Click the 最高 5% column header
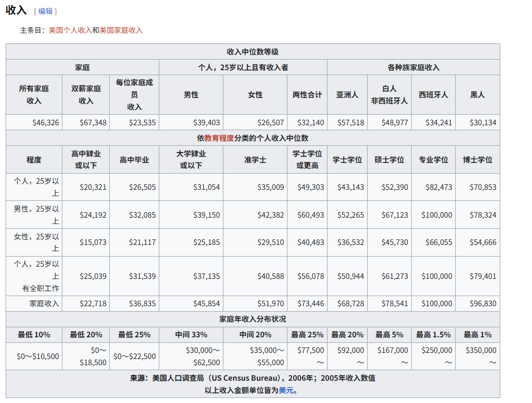Screen dimensions: 532x403 click(389, 335)
